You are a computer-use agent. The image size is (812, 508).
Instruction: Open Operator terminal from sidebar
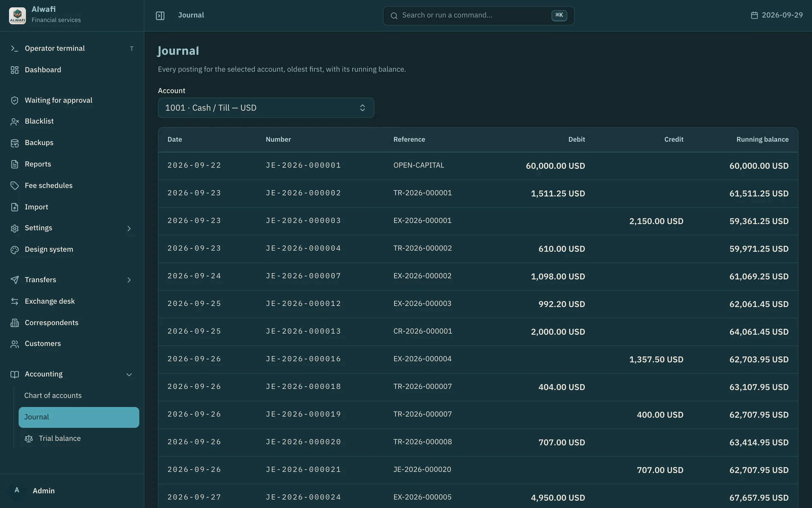click(72, 49)
